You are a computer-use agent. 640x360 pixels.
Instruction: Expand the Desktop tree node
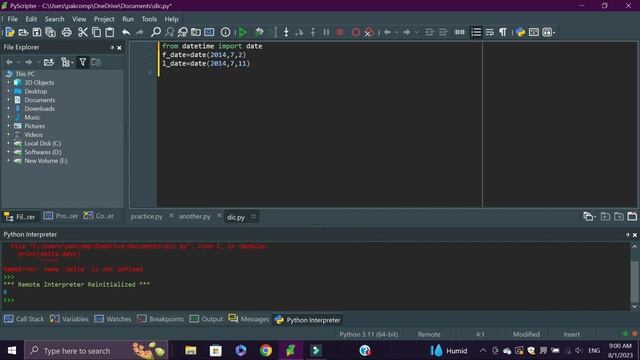[x=8, y=91]
